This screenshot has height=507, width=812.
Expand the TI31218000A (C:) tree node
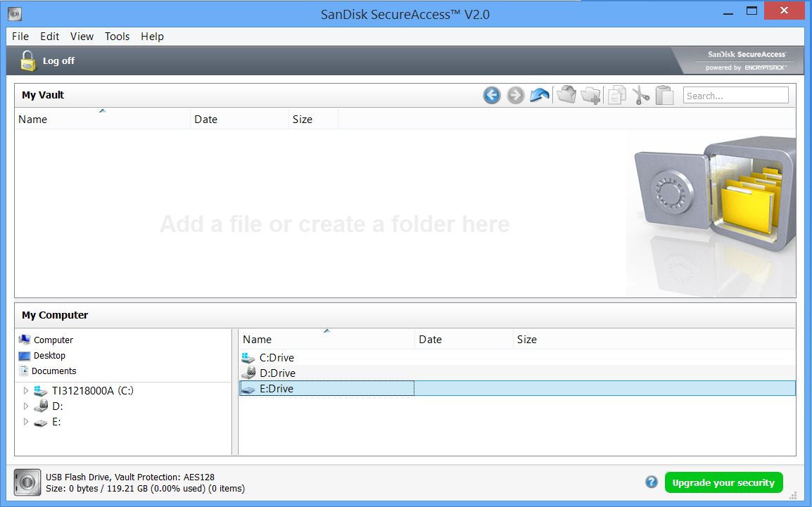point(26,391)
